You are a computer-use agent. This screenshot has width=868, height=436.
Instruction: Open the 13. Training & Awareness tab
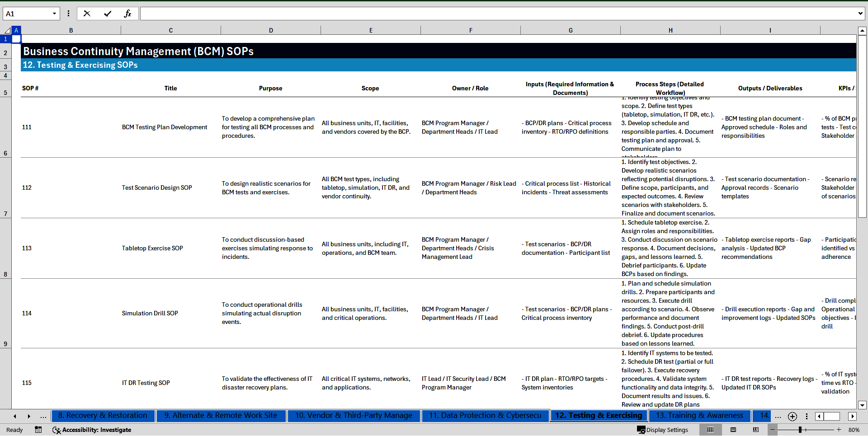699,416
